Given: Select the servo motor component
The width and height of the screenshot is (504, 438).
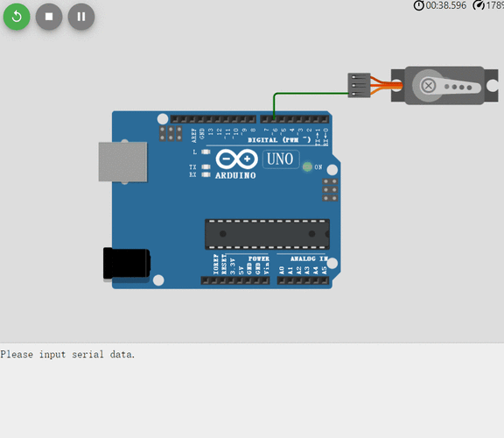Looking at the screenshot, I should [444, 86].
